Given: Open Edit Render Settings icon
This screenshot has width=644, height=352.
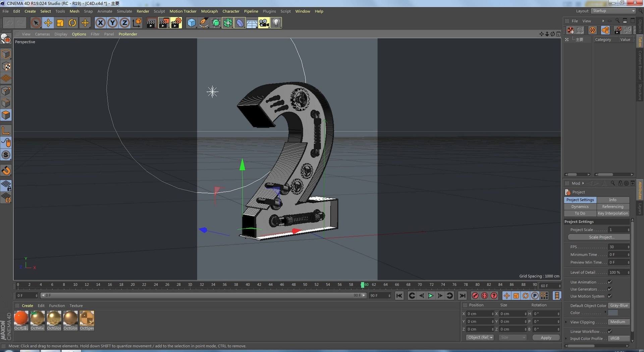Looking at the screenshot, I should 176,23.
